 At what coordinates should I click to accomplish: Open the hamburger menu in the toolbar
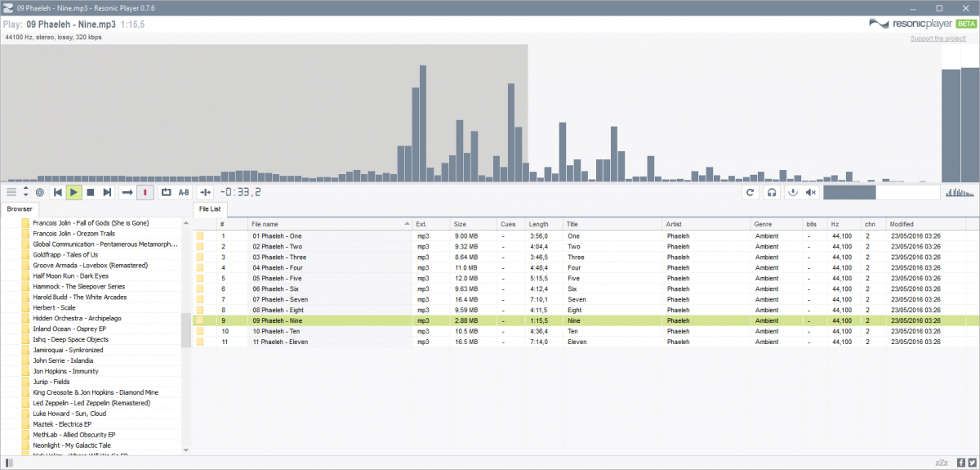(x=11, y=192)
